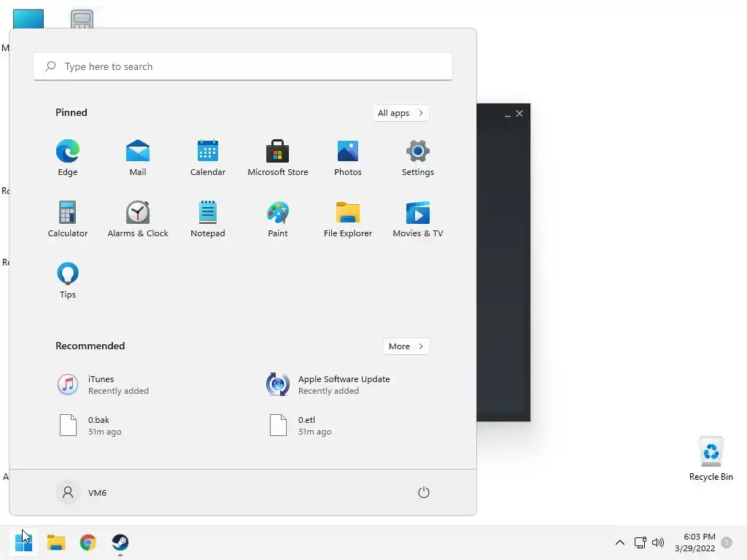Expand More recommended items

[406, 346]
